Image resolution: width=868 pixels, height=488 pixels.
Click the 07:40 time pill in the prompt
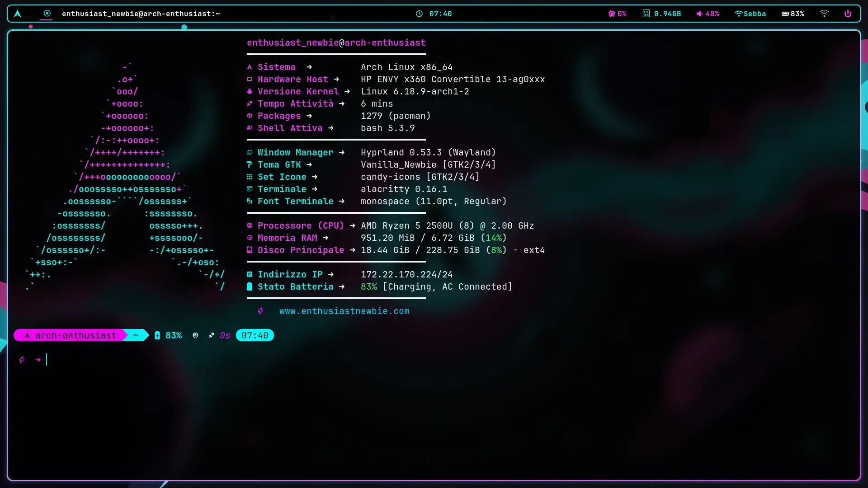click(255, 335)
